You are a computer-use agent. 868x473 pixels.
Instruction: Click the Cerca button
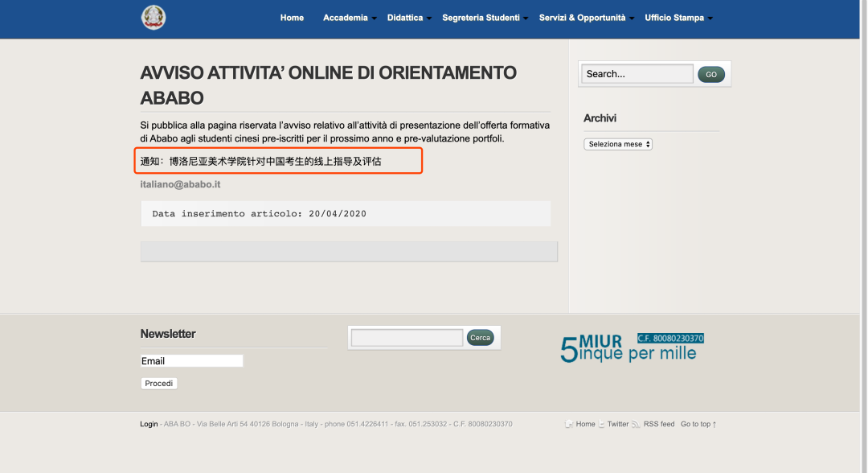(480, 338)
